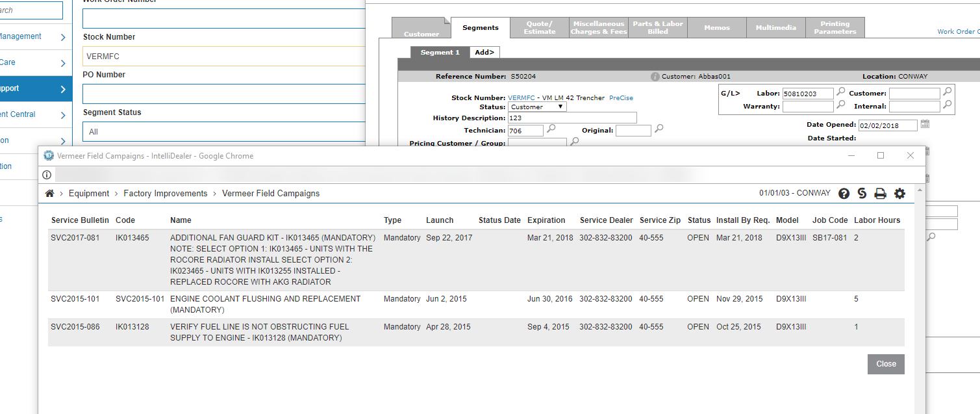Screen dimensions: 980x414
Task: Click the Original field search icon
Action: click(659, 129)
